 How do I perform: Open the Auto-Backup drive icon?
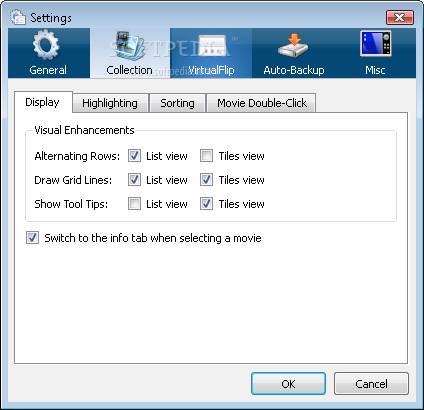coord(293,45)
